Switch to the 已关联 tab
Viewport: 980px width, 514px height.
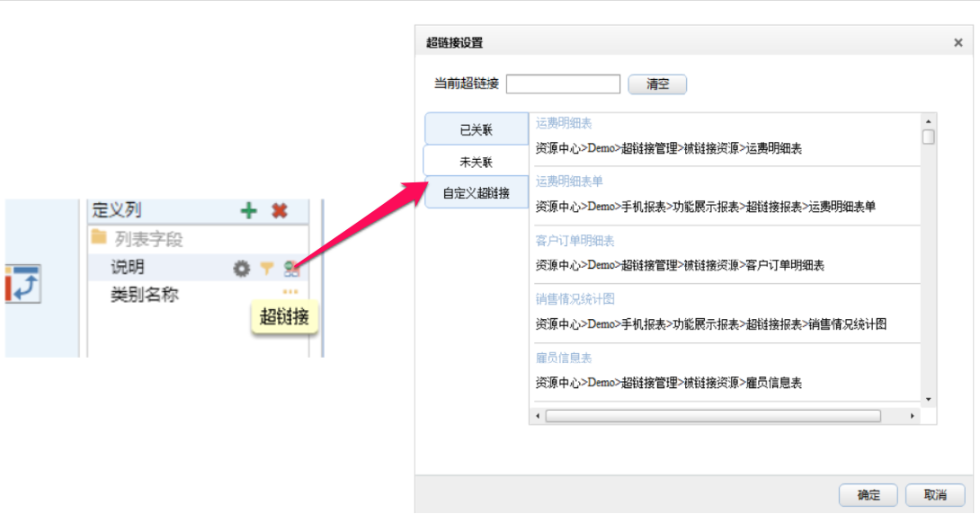tap(477, 129)
